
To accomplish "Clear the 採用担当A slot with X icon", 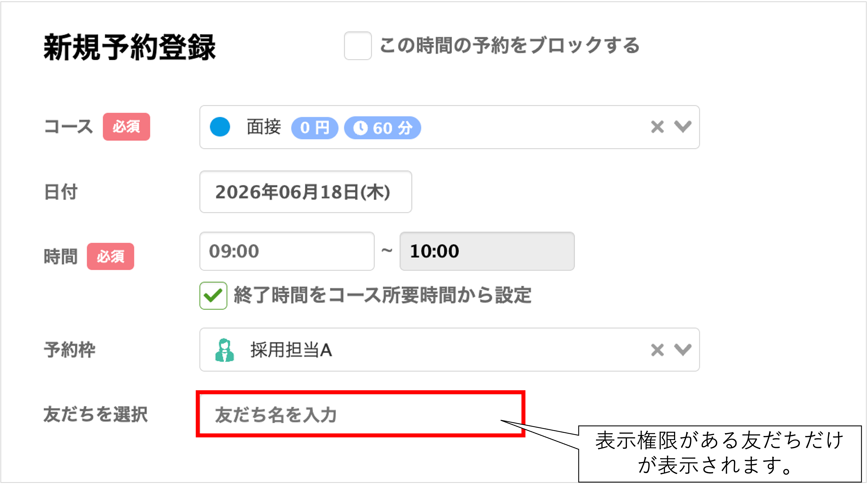I will [657, 350].
